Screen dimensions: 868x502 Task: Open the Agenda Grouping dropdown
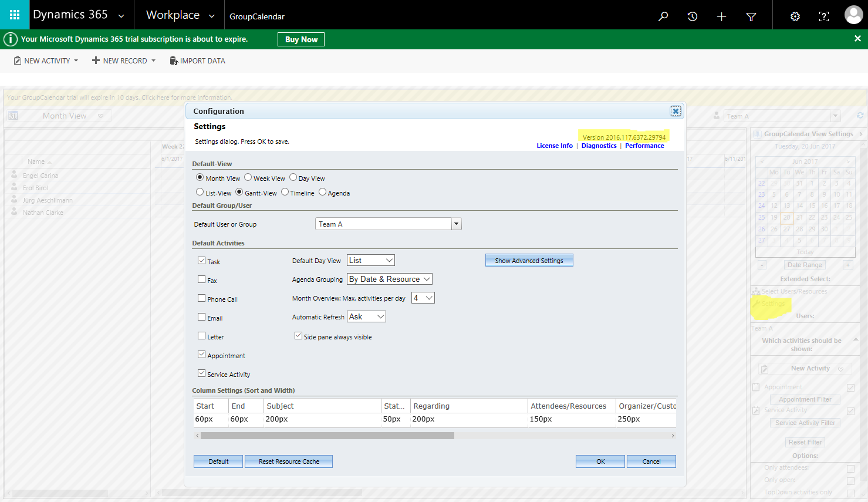(390, 279)
